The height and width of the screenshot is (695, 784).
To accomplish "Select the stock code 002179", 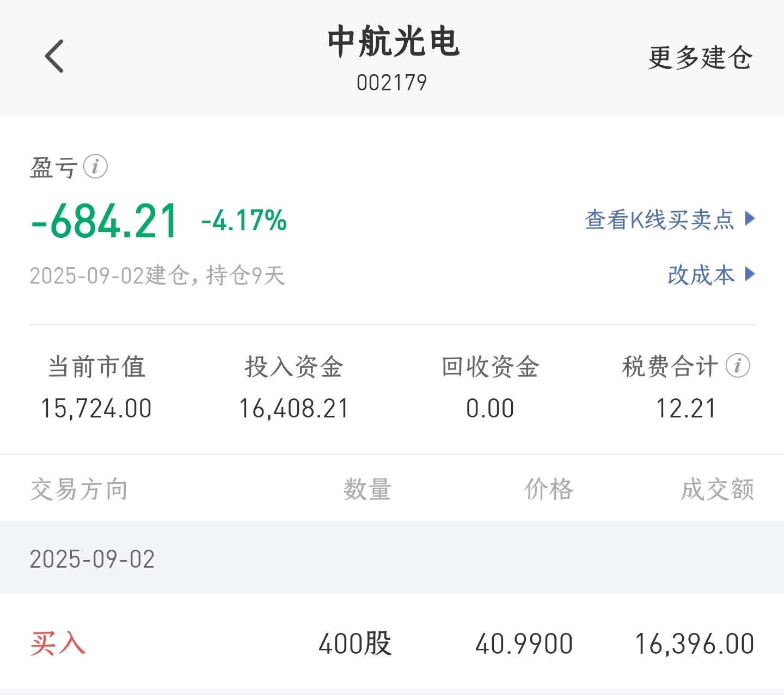I will tap(392, 83).
